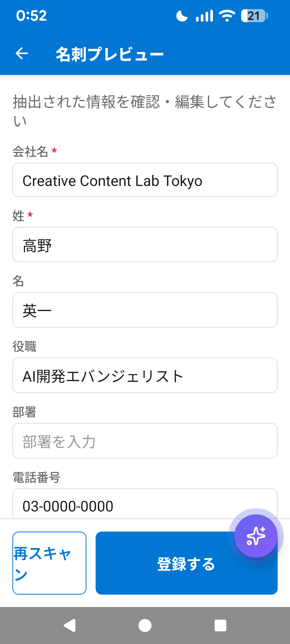Viewport: 290px width, 644px height.
Task: Edit the 役職 field AI開発エバンジェリスト
Action: coord(145,375)
